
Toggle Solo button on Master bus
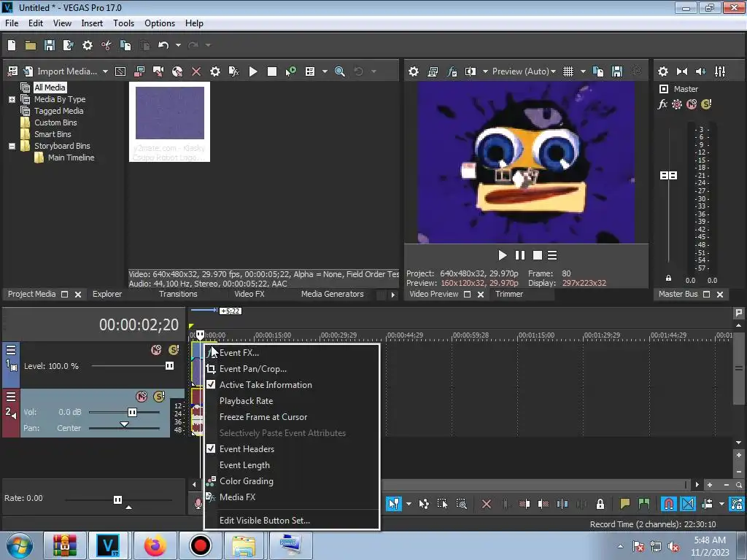coord(706,104)
